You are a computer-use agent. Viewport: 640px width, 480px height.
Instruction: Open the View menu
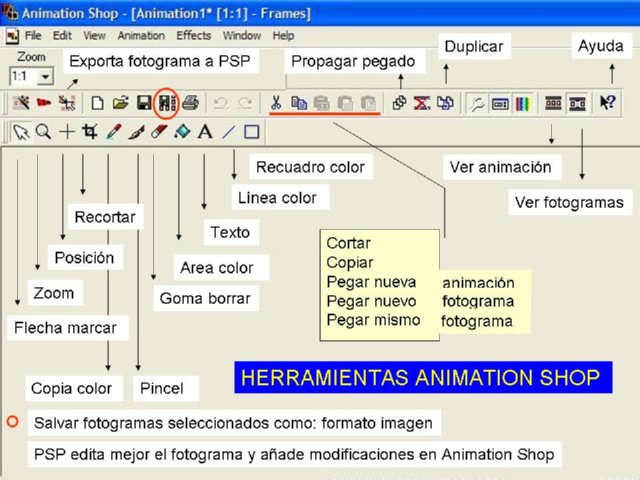(x=95, y=36)
